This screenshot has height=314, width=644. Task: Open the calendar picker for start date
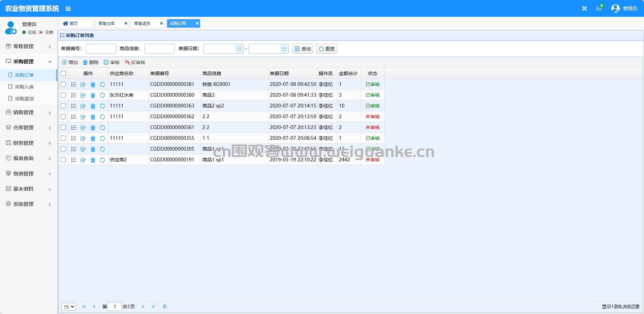(239, 49)
